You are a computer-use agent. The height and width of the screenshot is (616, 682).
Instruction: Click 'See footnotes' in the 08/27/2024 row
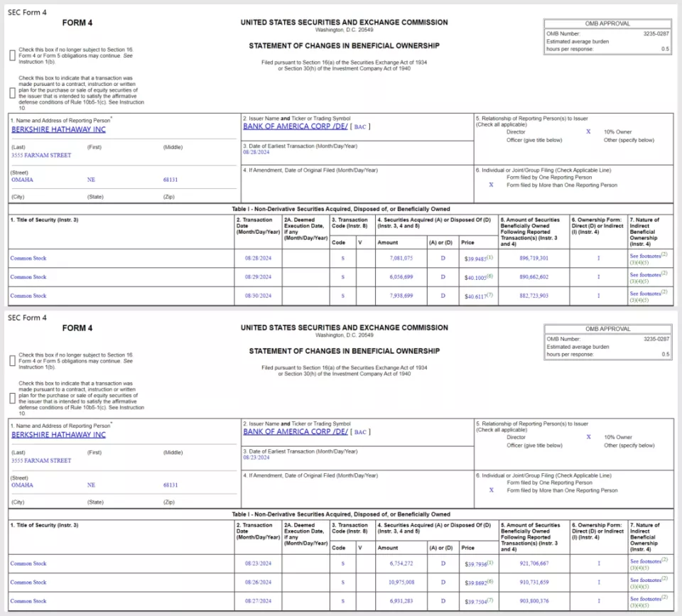[x=645, y=599]
